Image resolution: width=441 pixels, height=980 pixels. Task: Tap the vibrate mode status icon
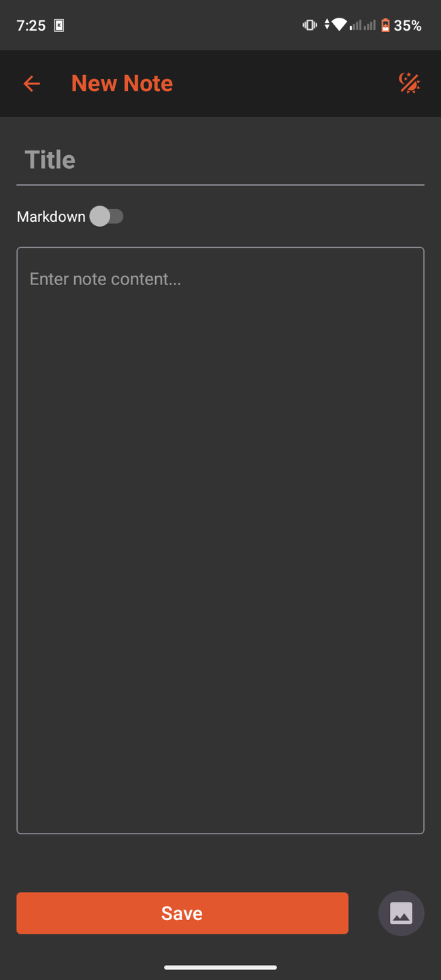click(310, 25)
